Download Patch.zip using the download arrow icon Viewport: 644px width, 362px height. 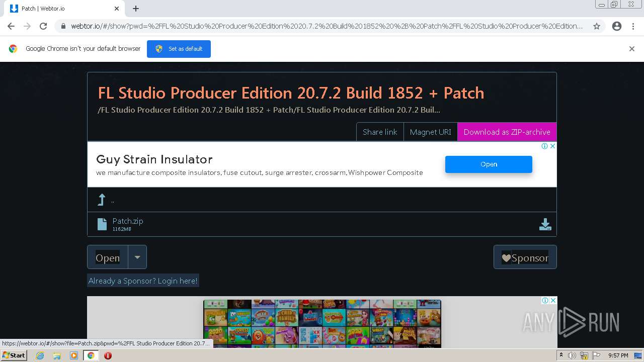545,224
